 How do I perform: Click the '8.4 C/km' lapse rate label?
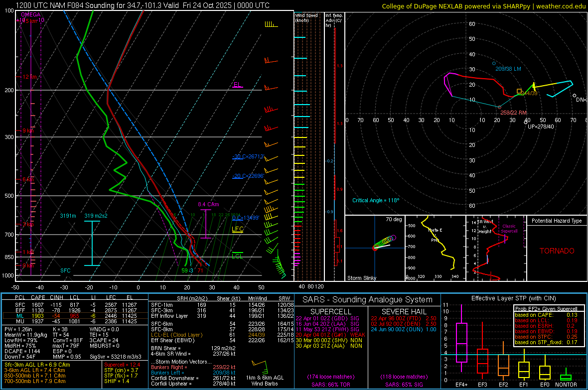tap(208, 204)
